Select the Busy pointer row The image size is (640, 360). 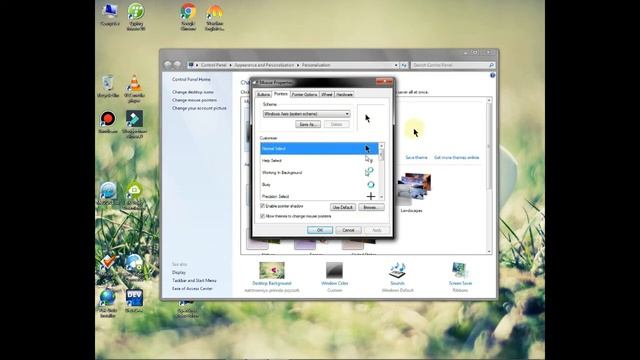319,184
